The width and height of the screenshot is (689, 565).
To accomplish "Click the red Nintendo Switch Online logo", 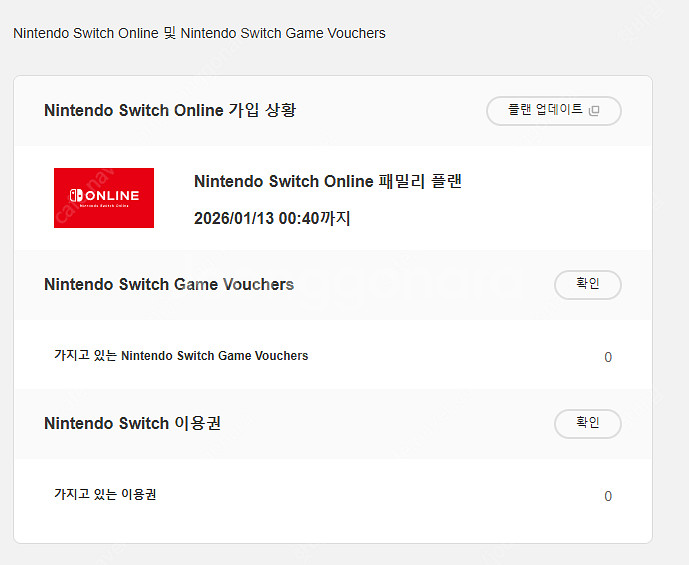I will [x=104, y=198].
